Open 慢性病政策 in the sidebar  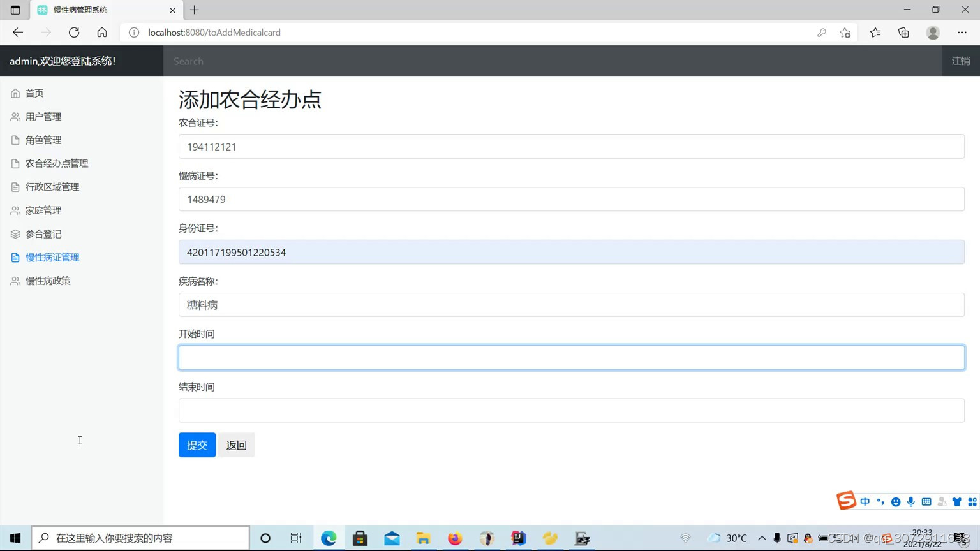[x=47, y=281]
